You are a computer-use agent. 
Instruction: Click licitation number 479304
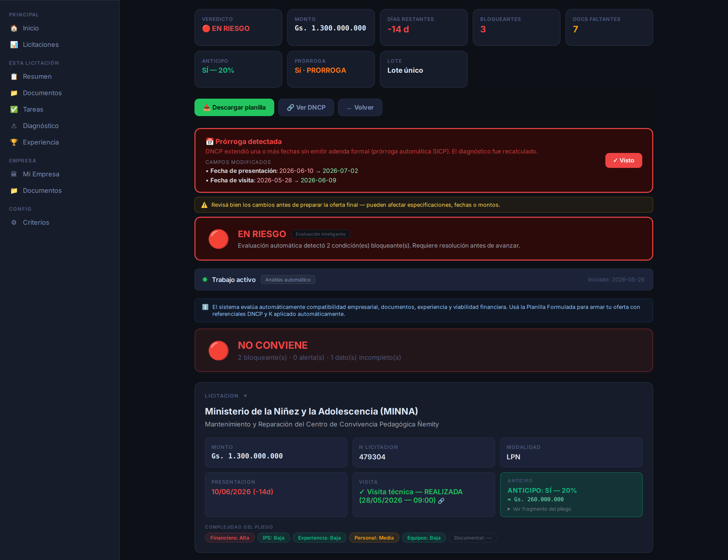[372, 457]
